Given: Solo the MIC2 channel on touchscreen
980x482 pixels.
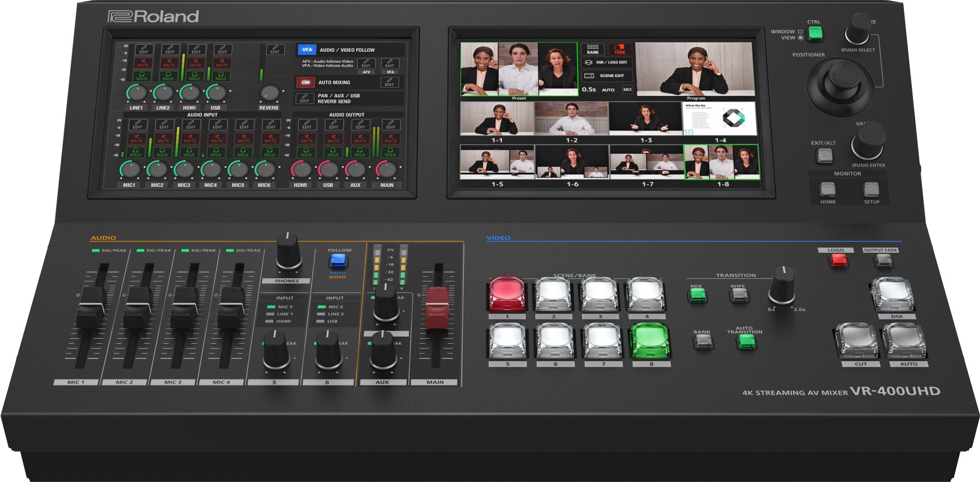Looking at the screenshot, I should tap(162, 152).
